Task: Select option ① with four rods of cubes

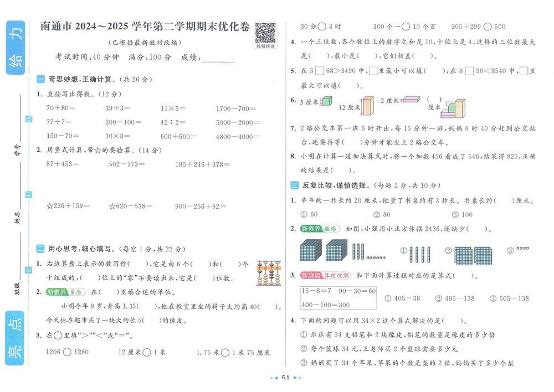Action: 416,254
